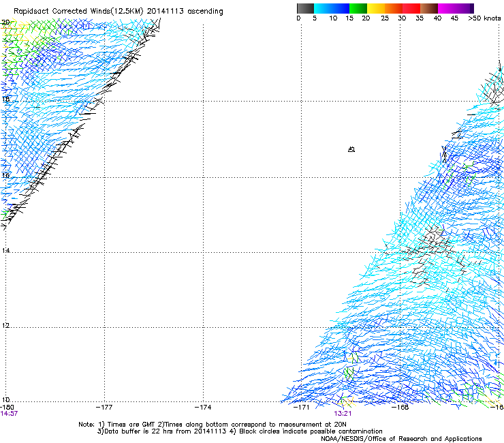The width and height of the screenshot is (504, 443).
Task: Click the red 30-35 knots legend segment
Action: 411,8
